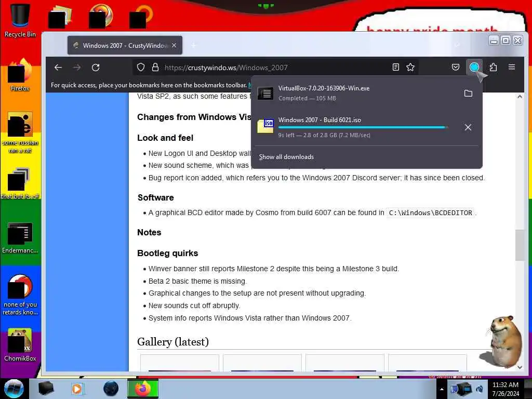Open Endermanc... desktop icon

pyautogui.click(x=20, y=237)
